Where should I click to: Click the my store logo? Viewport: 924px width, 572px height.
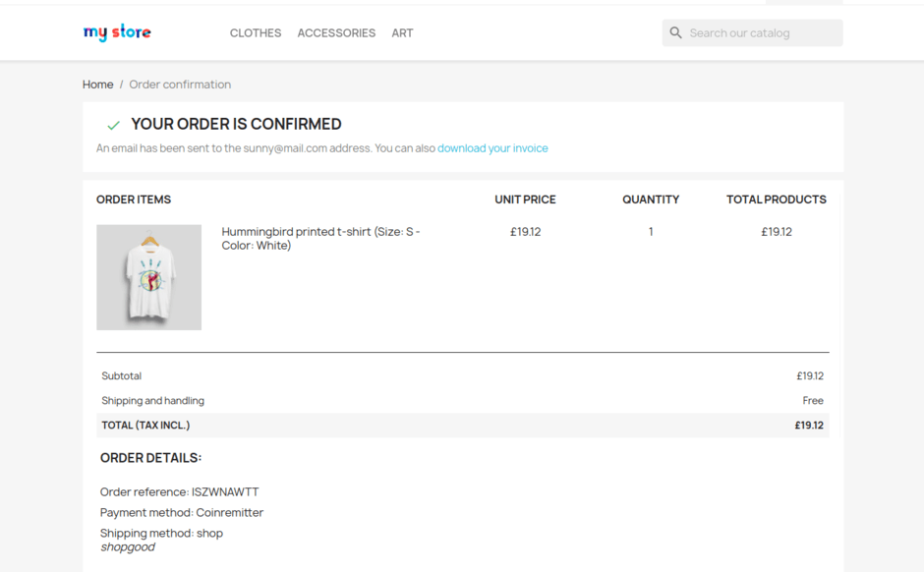pyautogui.click(x=117, y=32)
